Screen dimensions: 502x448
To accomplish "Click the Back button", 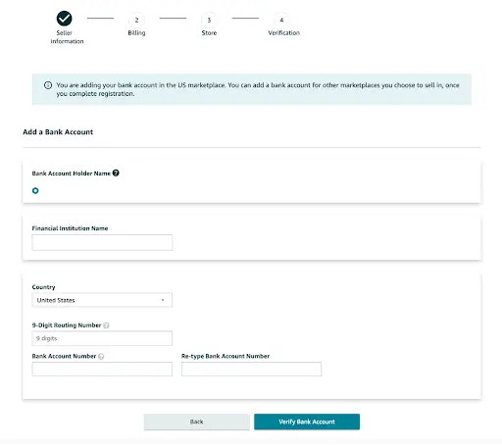I will (x=197, y=422).
